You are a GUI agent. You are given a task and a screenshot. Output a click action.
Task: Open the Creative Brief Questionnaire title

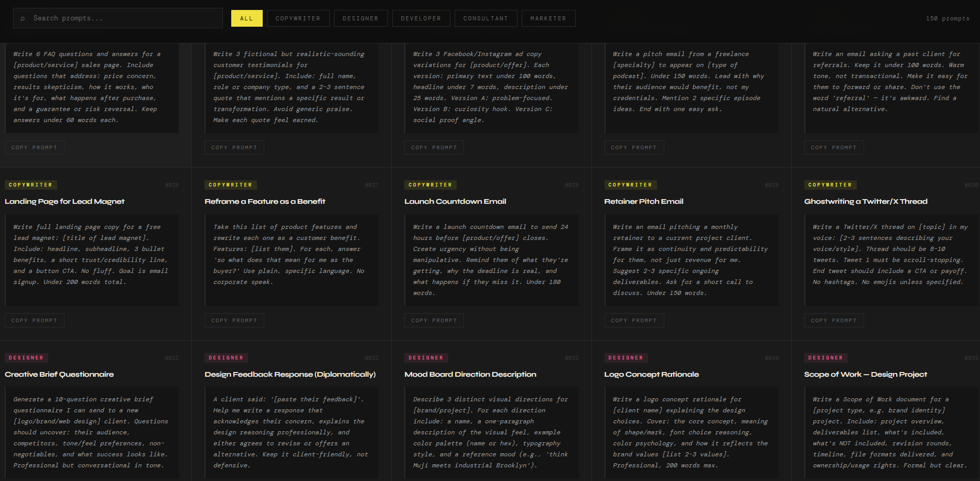[x=59, y=375]
